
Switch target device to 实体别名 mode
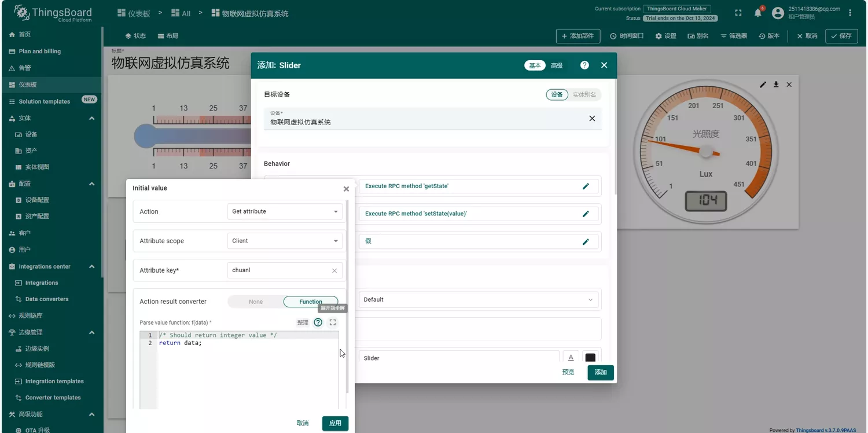[x=585, y=94]
